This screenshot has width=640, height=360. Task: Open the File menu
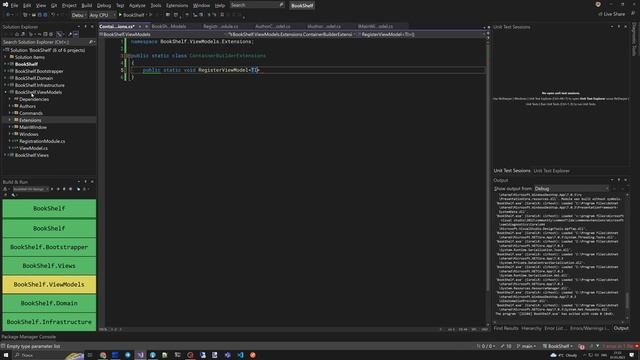[x=14, y=5]
